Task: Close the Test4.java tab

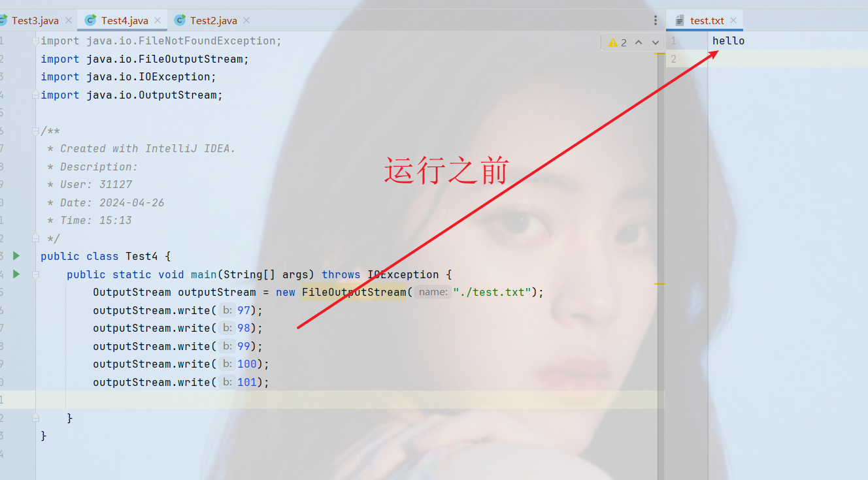Action: tap(157, 20)
